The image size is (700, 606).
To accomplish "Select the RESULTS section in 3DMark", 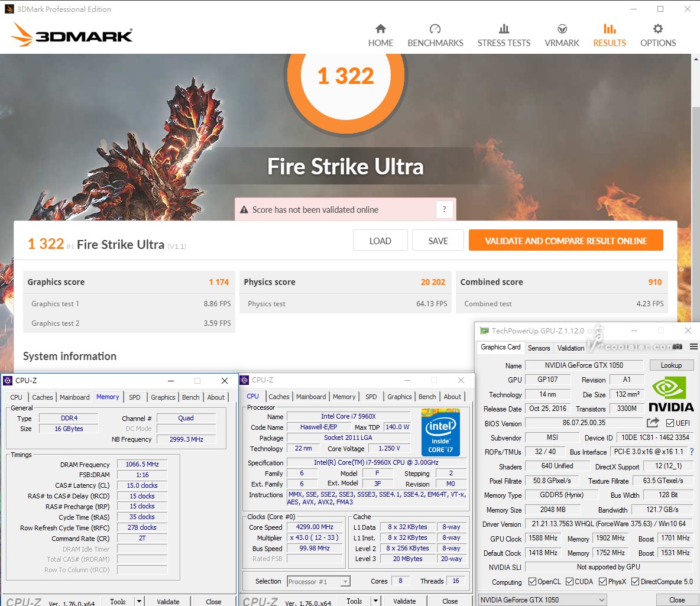I will [x=610, y=35].
